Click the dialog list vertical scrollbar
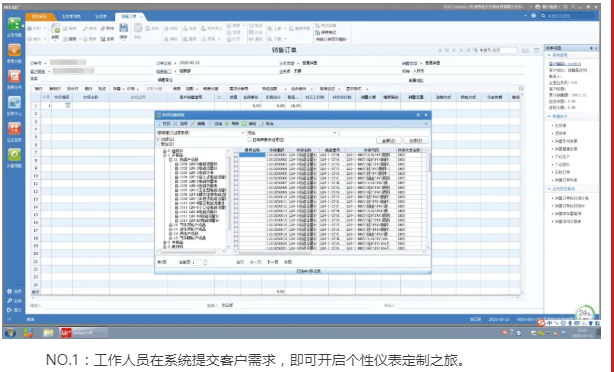 [x=429, y=200]
